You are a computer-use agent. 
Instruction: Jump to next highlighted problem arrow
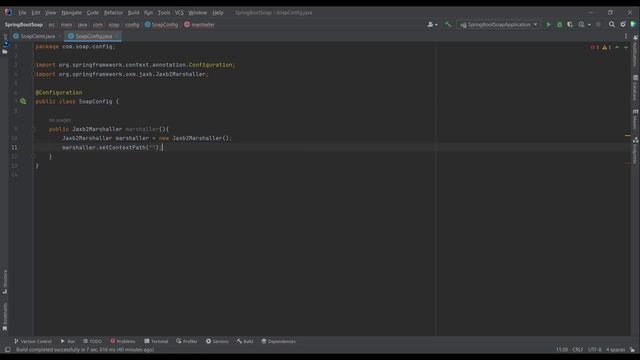tap(626, 47)
